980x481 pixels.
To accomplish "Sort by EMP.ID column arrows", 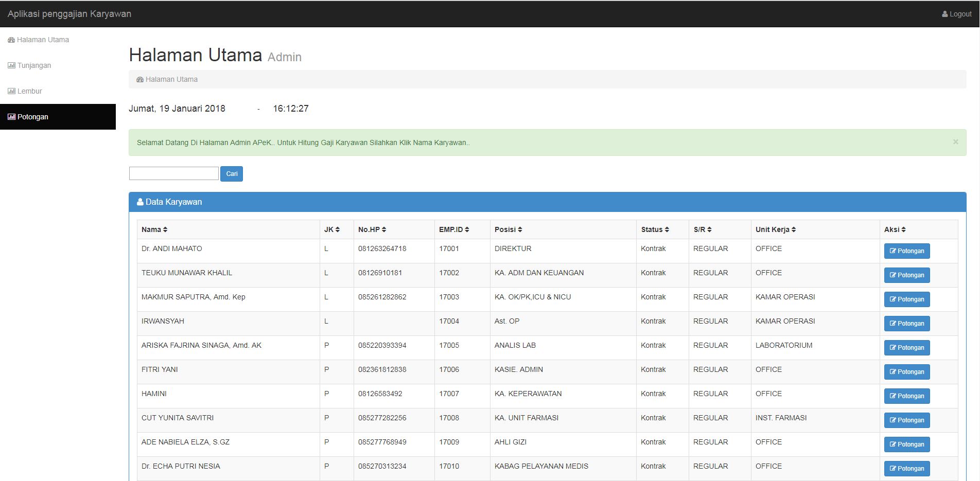I will (x=467, y=229).
